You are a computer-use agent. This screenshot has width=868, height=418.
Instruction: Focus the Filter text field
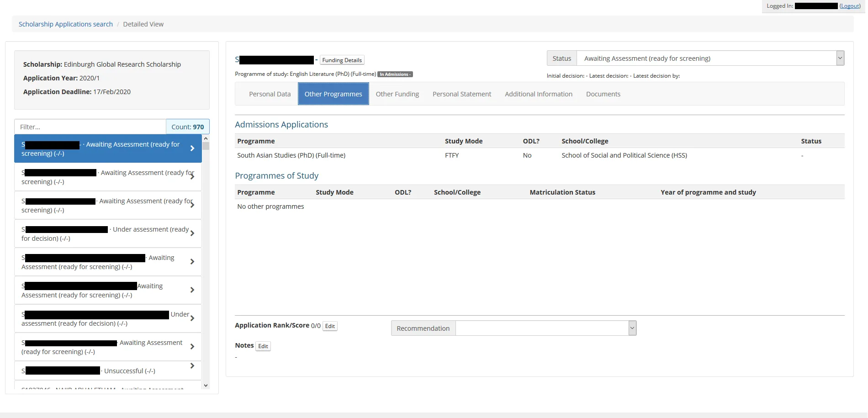pos(90,127)
